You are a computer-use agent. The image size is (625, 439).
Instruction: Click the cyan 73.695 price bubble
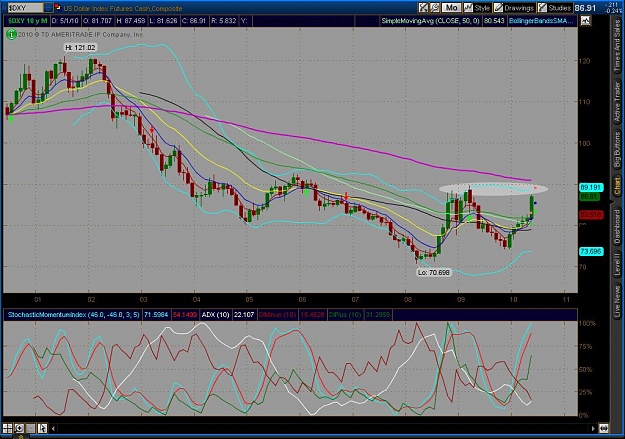pos(591,252)
